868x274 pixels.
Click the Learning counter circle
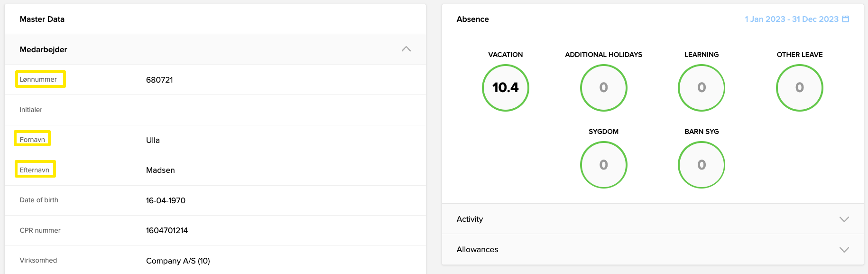(701, 88)
